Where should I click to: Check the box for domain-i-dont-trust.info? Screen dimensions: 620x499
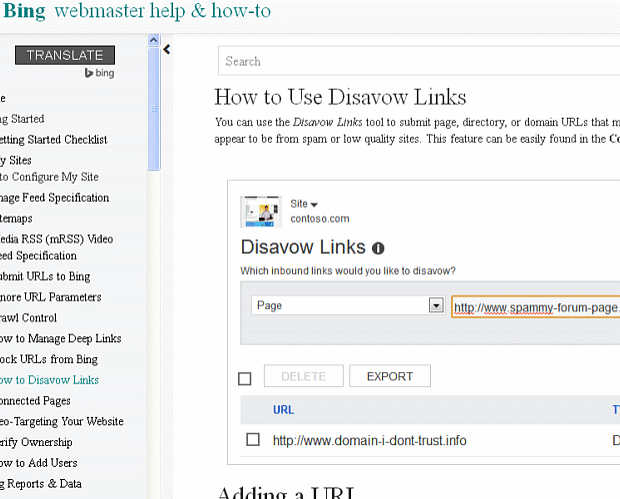coord(253,440)
